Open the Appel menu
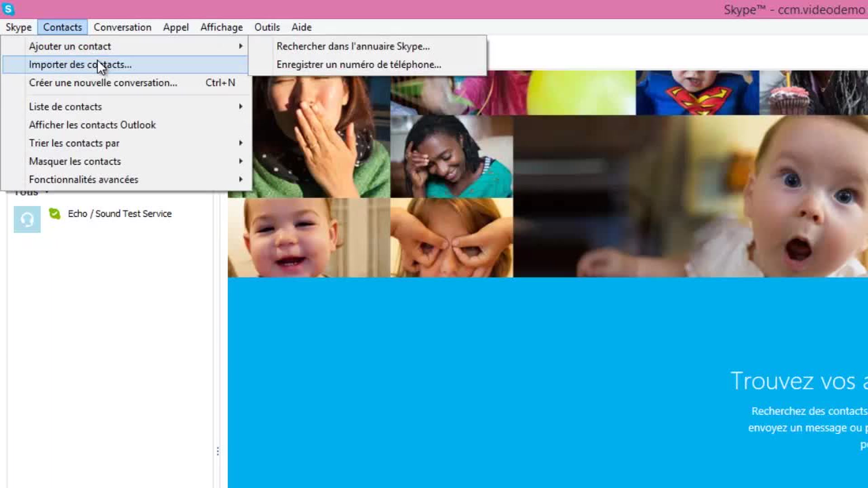The height and width of the screenshot is (488, 868). coord(175,27)
